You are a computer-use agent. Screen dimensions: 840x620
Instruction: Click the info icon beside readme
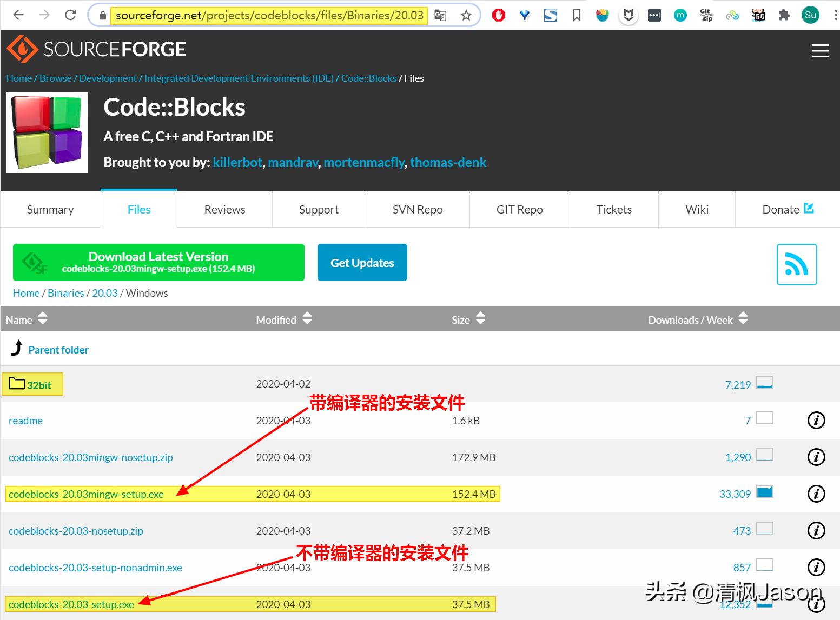point(816,420)
